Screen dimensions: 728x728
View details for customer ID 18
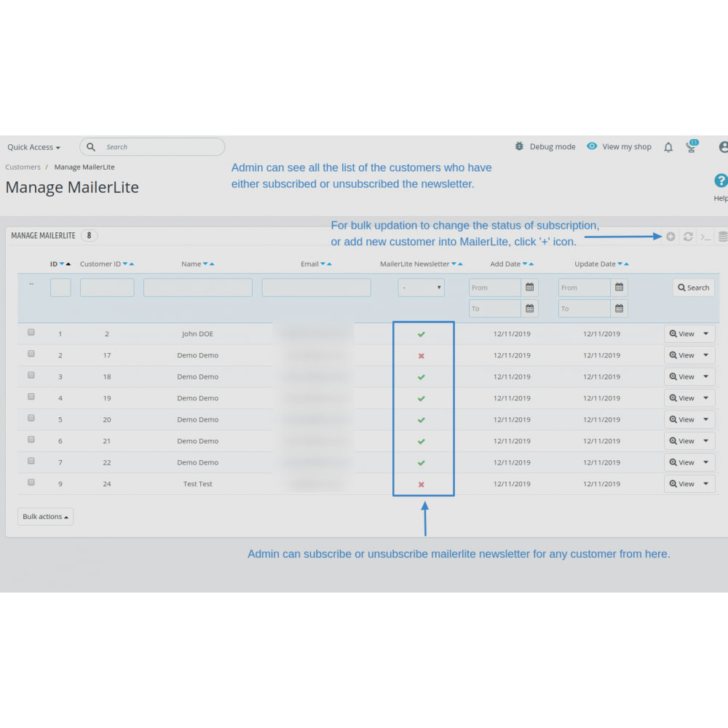click(681, 376)
